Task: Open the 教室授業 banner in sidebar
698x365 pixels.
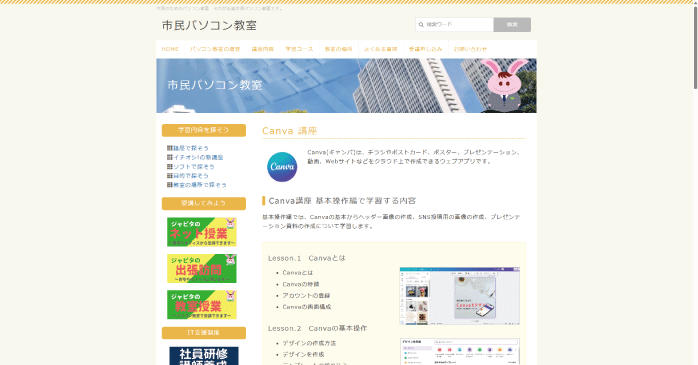Action: (x=202, y=305)
